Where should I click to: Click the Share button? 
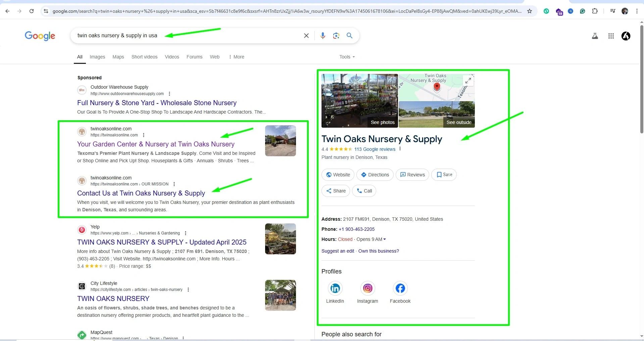(x=336, y=191)
